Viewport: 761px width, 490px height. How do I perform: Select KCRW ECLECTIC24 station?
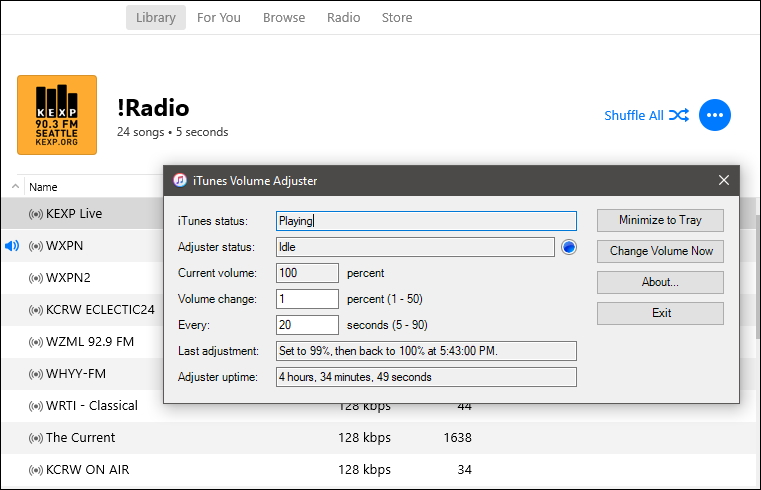pos(83,310)
